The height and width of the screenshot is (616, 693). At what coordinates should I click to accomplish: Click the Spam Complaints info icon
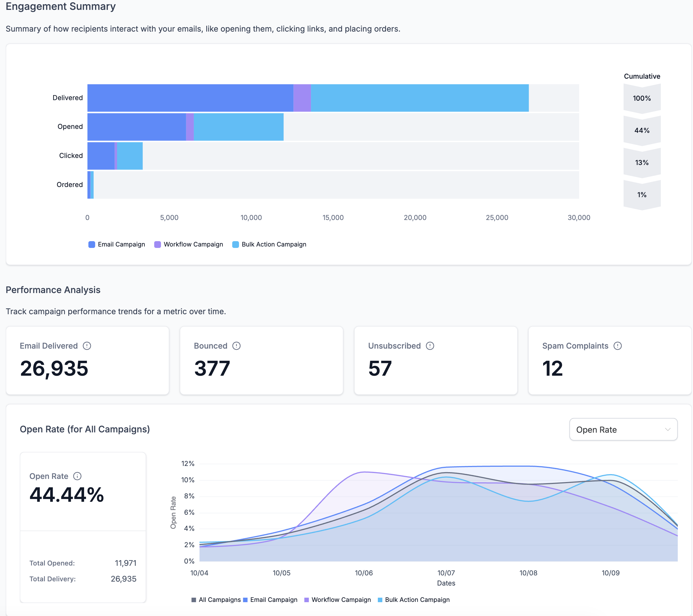(x=618, y=346)
